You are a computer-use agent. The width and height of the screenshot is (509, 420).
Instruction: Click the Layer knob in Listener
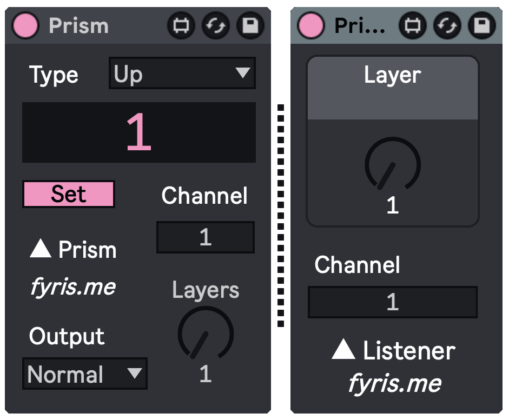click(393, 164)
